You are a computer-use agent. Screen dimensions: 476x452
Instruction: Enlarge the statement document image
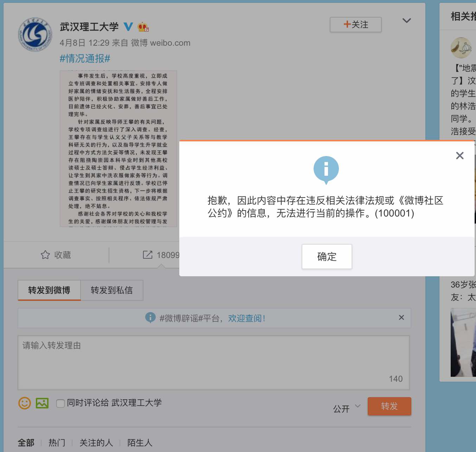point(118,149)
